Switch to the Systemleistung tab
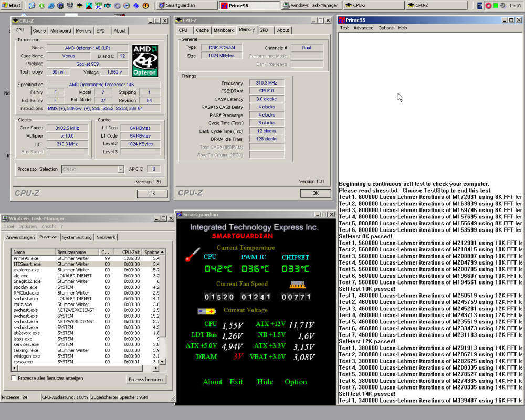Viewport: 525px width, 420px height. [x=78, y=237]
